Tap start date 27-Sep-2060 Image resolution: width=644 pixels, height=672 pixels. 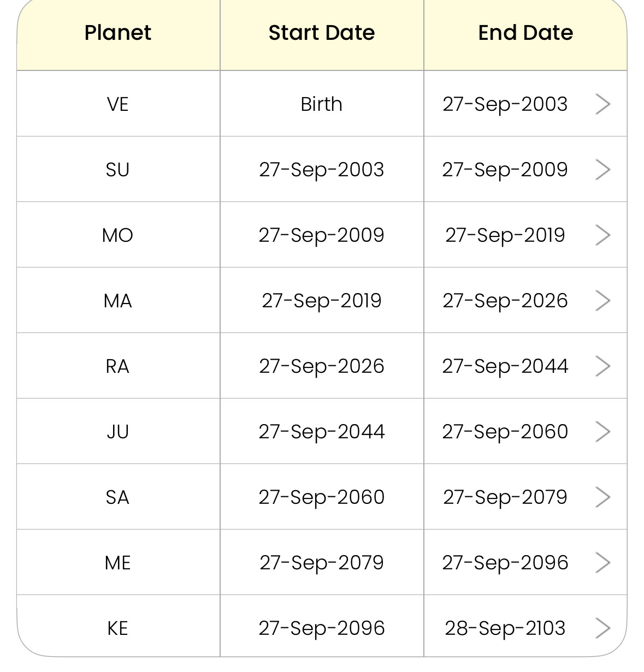tap(322, 497)
